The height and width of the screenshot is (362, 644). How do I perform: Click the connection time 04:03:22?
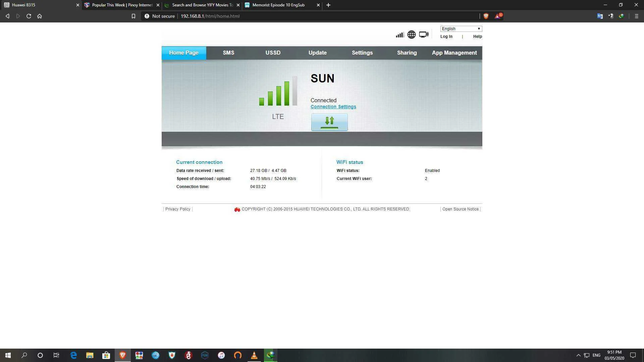pos(258,187)
